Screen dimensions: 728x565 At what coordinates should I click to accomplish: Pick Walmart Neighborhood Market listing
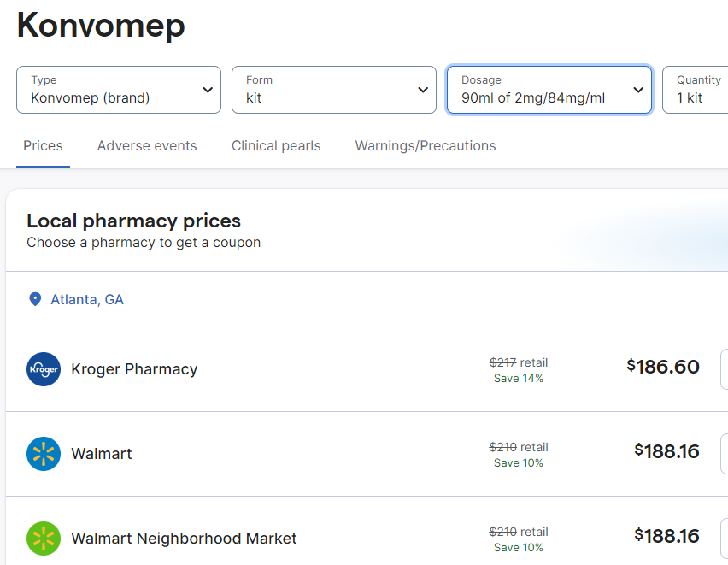click(x=184, y=539)
